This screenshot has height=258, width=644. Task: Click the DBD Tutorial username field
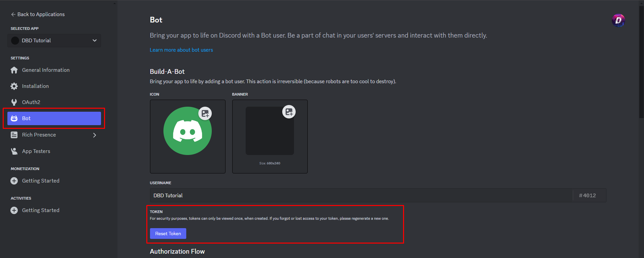(x=361, y=195)
